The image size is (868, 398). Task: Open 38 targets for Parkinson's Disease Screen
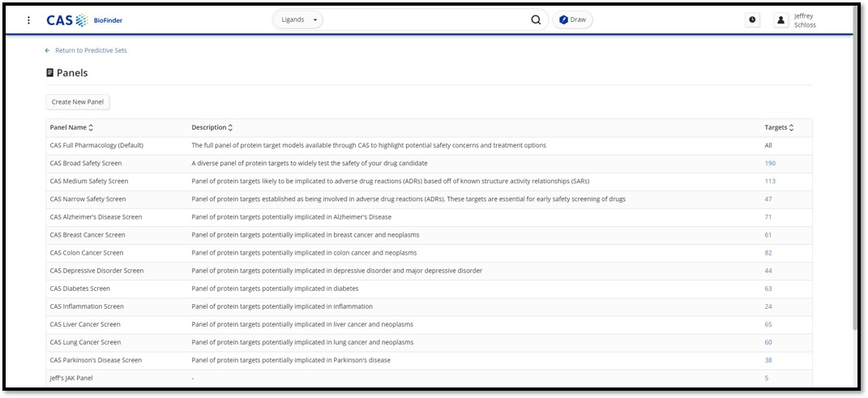[x=768, y=360]
